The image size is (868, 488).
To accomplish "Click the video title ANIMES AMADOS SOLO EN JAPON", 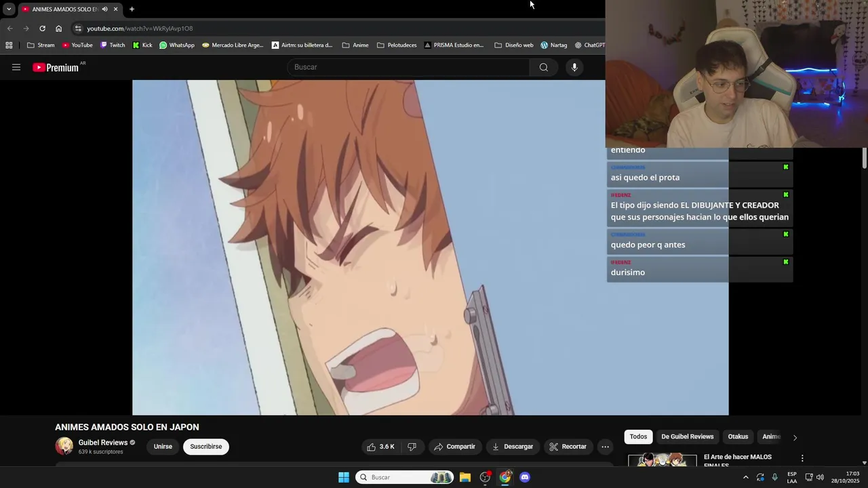I will 127,427.
